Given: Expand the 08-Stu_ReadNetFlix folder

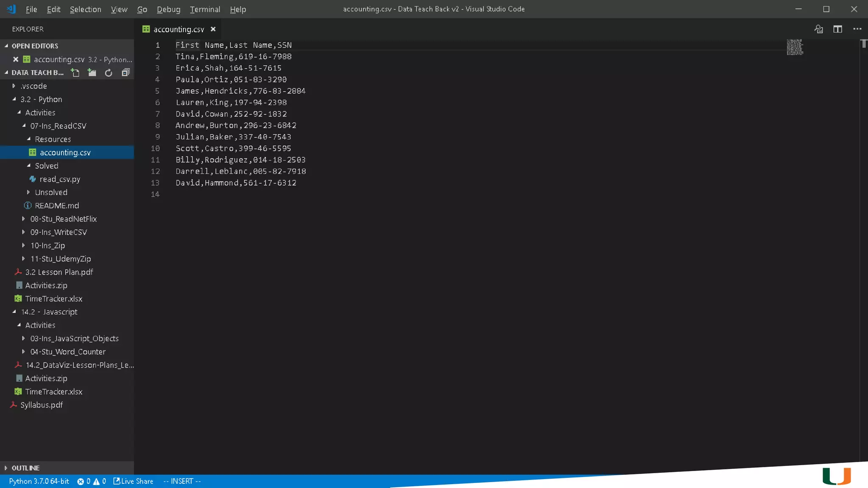Looking at the screenshot, I should 64,219.
